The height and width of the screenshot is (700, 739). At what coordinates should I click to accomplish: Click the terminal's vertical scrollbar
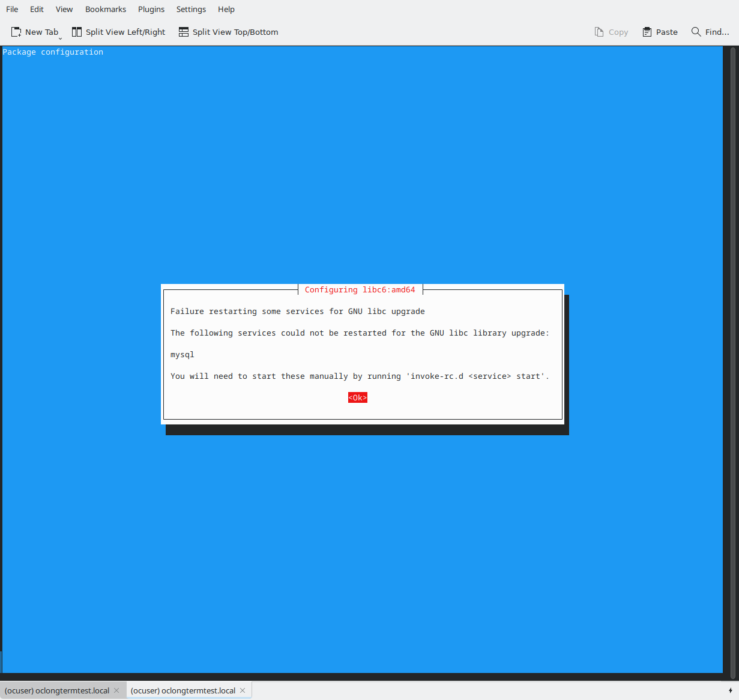pyautogui.click(x=732, y=360)
